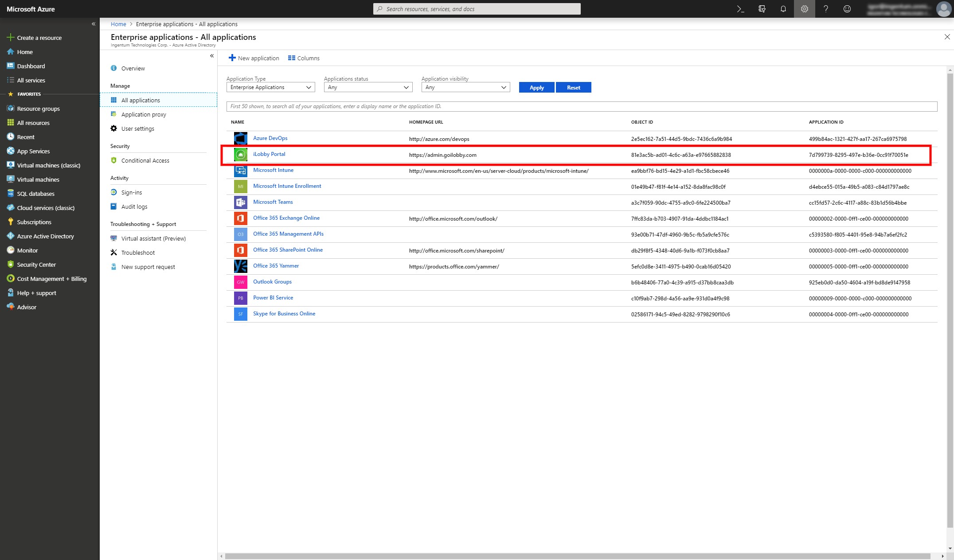Click the horizontal scrollbar at the bottom
This screenshot has width=954, height=560.
[x=576, y=556]
